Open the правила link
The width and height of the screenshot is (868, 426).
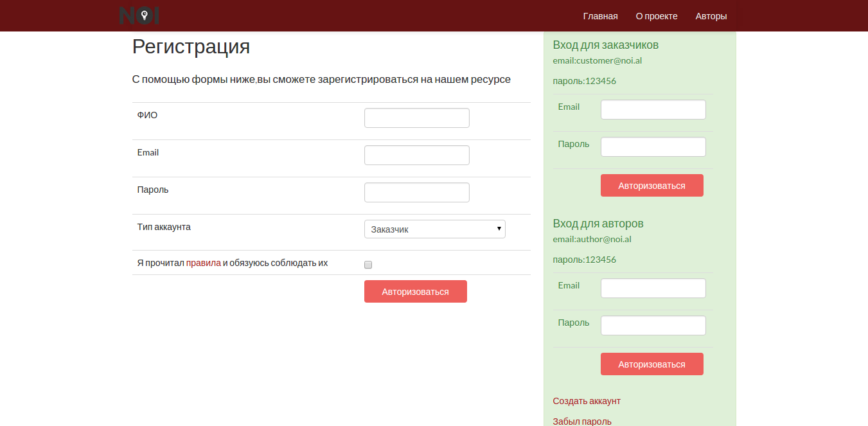click(204, 263)
